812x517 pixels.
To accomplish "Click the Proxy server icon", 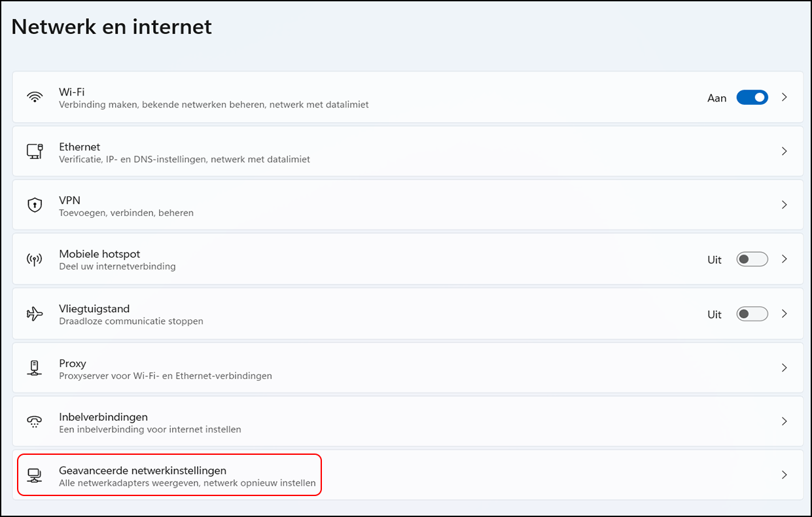I will (35, 368).
